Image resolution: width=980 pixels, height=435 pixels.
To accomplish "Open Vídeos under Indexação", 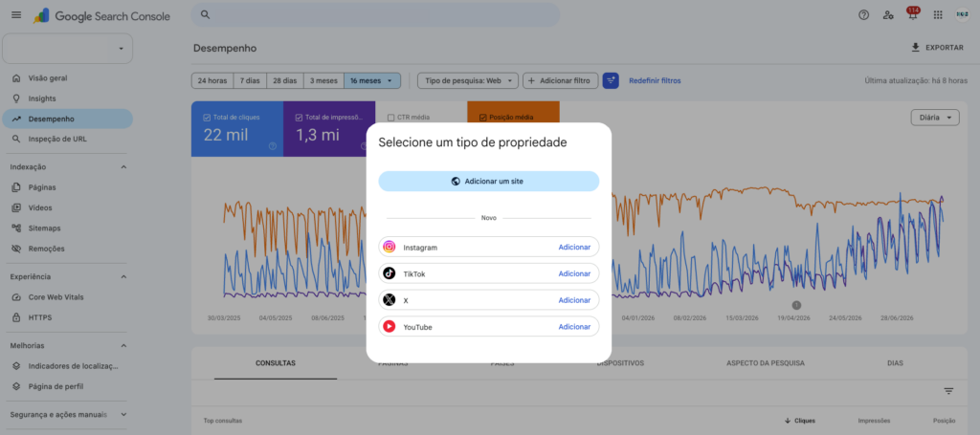I will pyautogui.click(x=68, y=207).
